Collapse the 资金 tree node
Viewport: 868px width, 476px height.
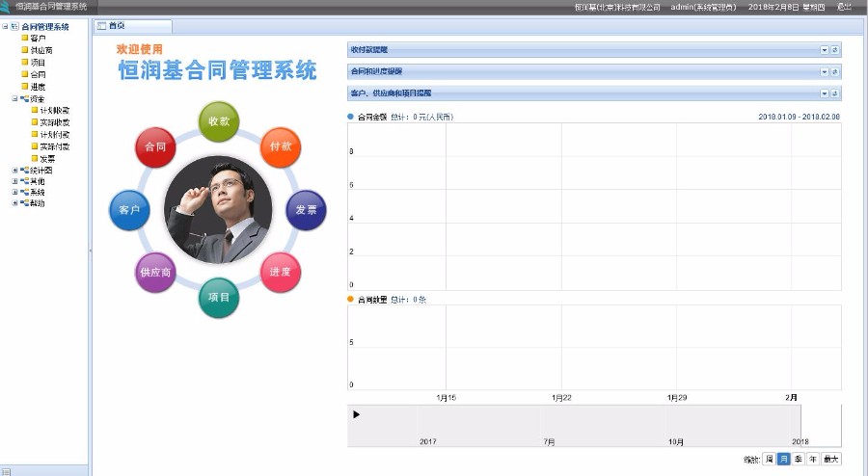pyautogui.click(x=14, y=98)
